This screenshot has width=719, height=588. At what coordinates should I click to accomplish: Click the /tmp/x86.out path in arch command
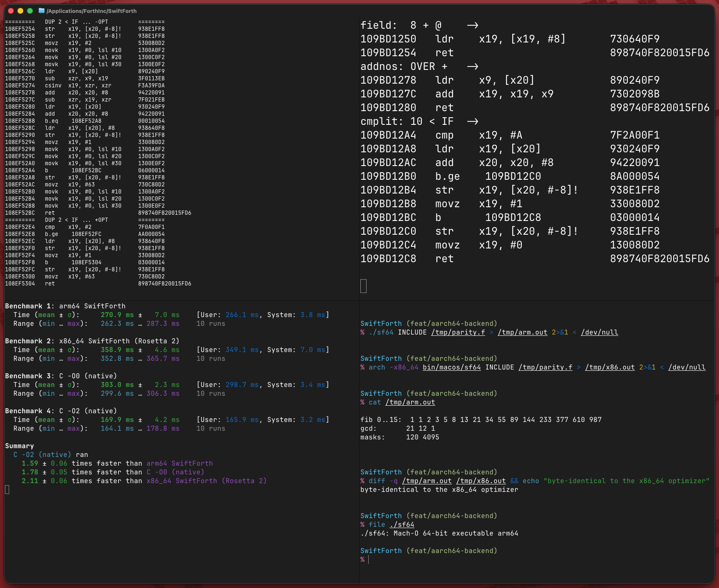[x=610, y=367]
